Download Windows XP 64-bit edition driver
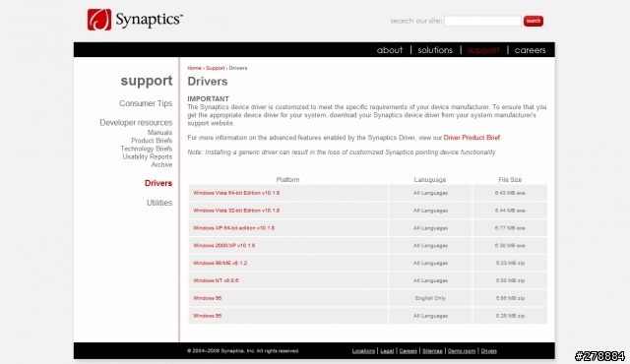Screen dimensions: 630x364 point(234,228)
